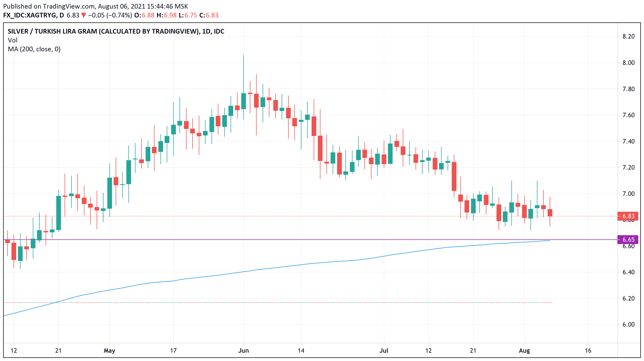Click the −0.05 (−0.74%) change text
644x361 pixels.
click(110, 15)
